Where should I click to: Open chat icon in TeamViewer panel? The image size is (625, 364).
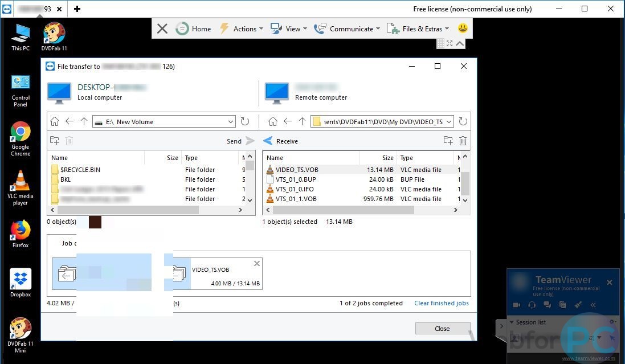point(548,305)
